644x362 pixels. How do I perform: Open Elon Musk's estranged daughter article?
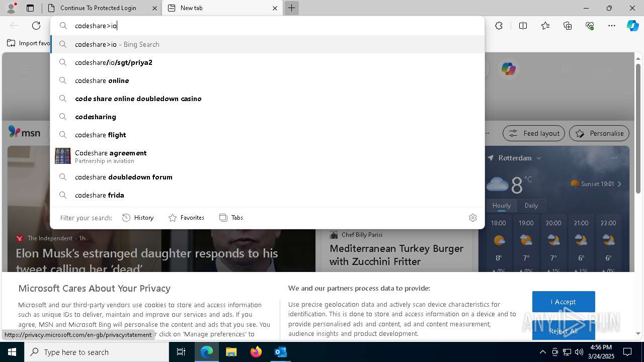tap(147, 260)
